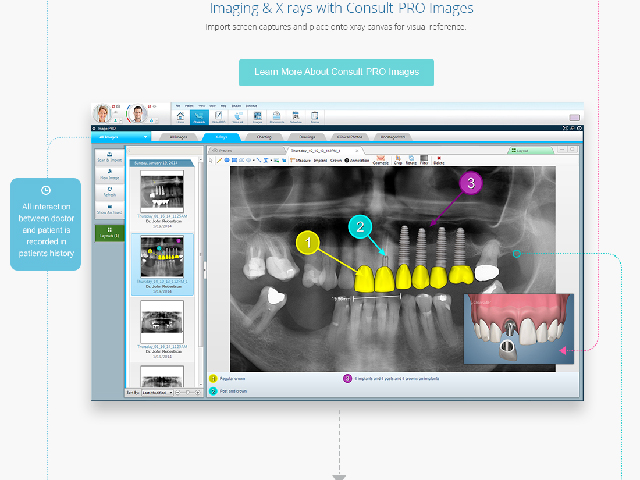Screen dimensions: 640x480
Task: Click the yellow annotation marker 1
Action: point(311,242)
